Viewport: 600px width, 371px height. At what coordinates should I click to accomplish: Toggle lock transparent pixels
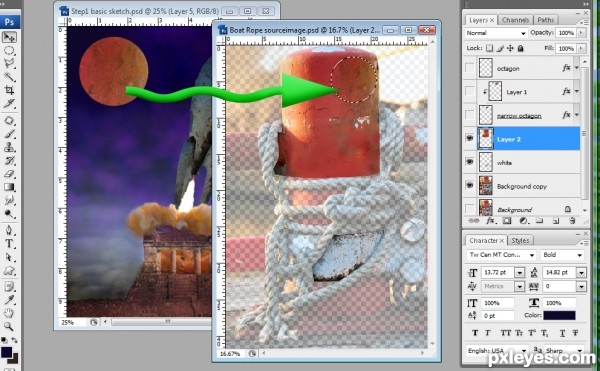pyautogui.click(x=489, y=48)
